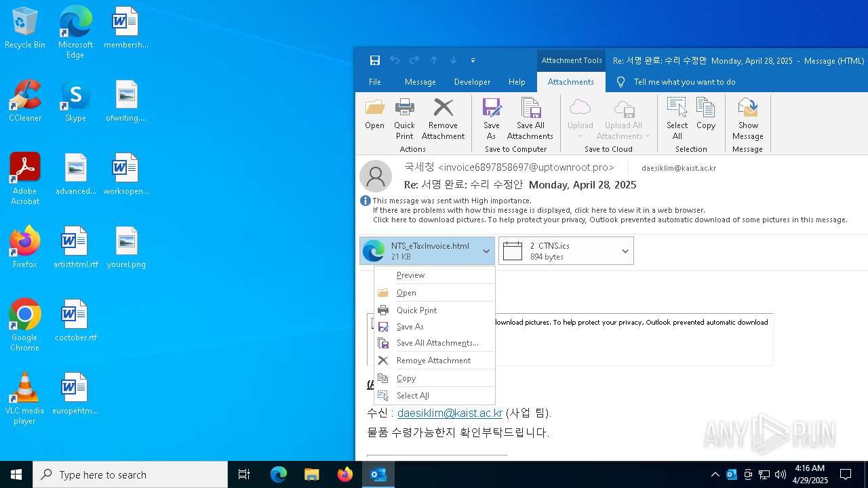Select the Attachments ribbon tab

(x=570, y=82)
